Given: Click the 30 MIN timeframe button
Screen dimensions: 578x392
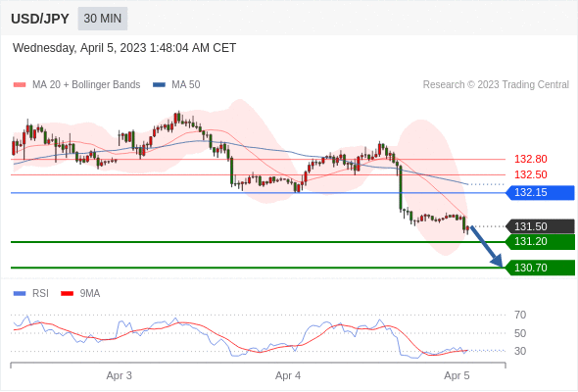Looking at the screenshot, I should [x=103, y=19].
